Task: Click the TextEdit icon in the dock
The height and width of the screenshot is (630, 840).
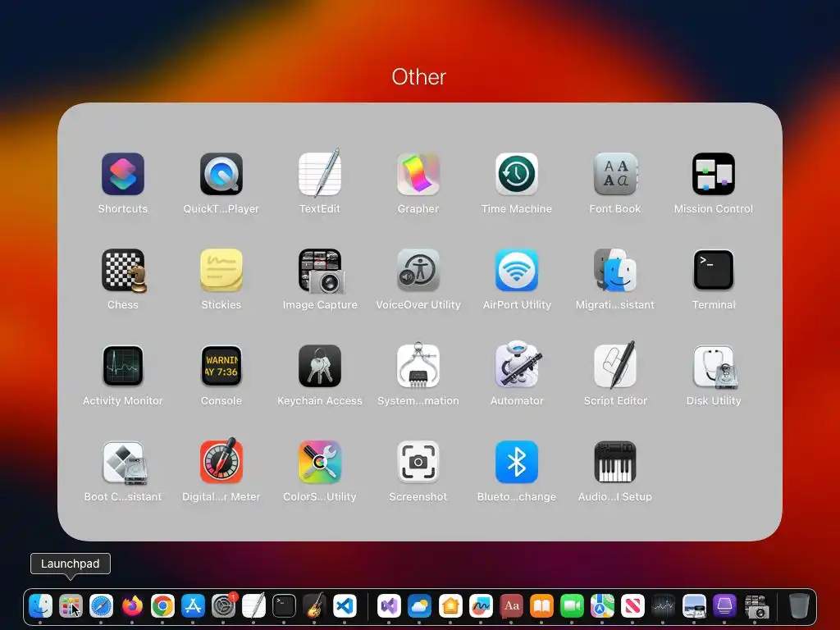Action: [254, 606]
